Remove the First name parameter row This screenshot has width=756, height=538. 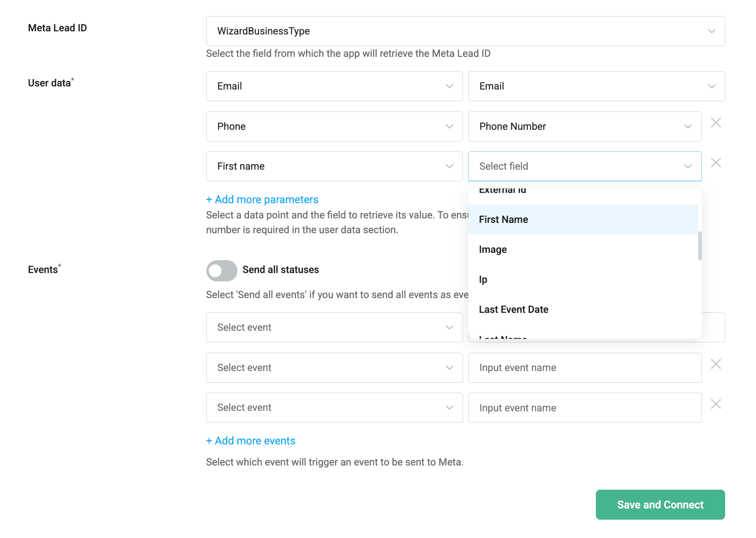(x=716, y=162)
